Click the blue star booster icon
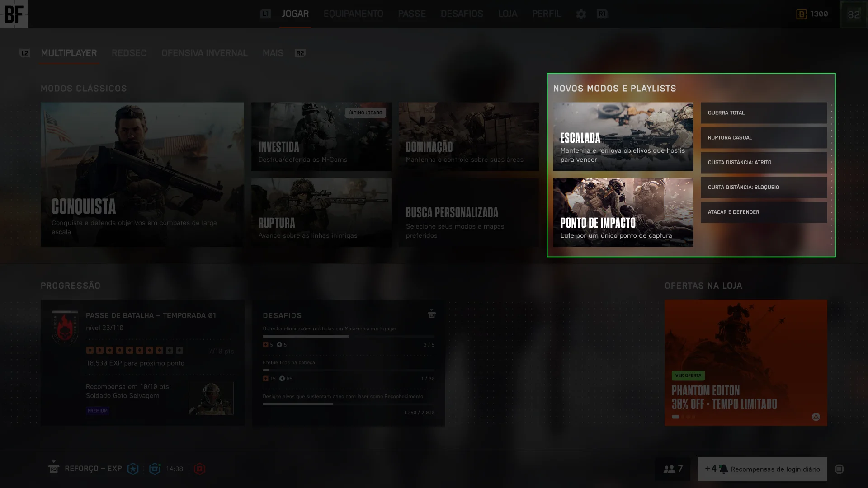 pos(133,469)
